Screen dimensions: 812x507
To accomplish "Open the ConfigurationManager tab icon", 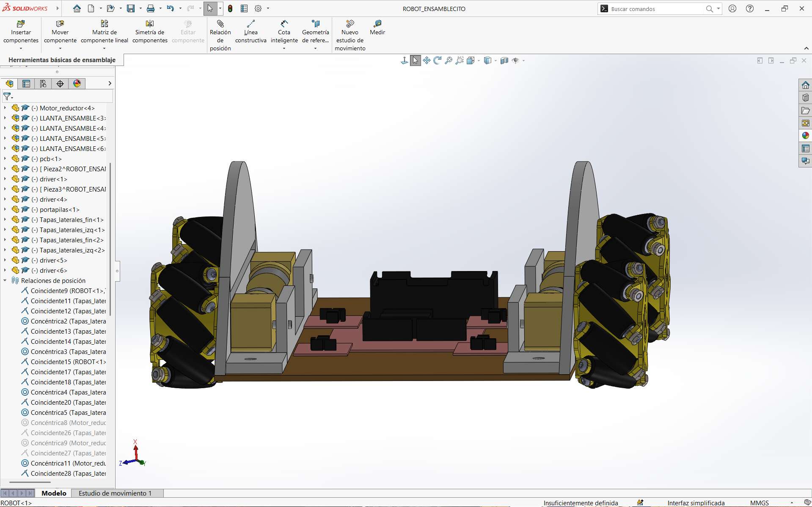I will coord(43,84).
